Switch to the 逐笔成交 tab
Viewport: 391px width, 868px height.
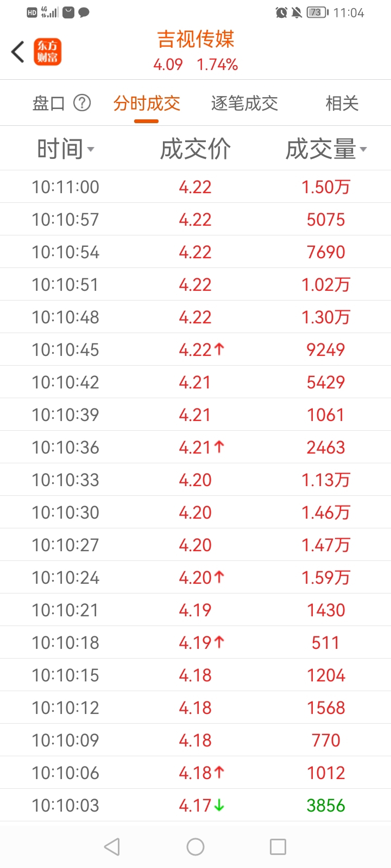[244, 103]
